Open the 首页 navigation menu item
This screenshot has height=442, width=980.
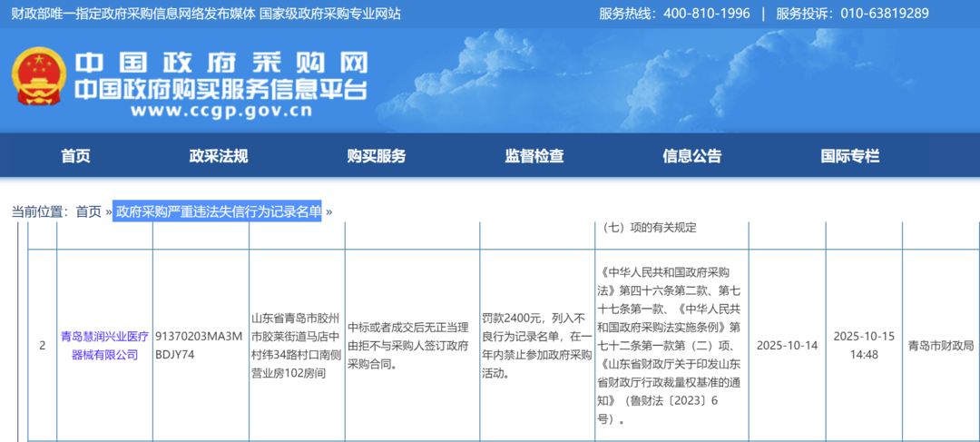[75, 156]
